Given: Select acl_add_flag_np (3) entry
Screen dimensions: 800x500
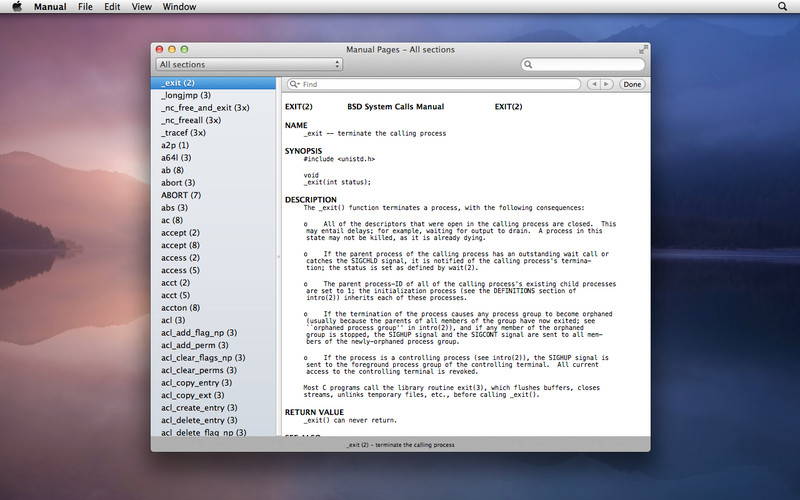Looking at the screenshot, I should [x=213, y=333].
